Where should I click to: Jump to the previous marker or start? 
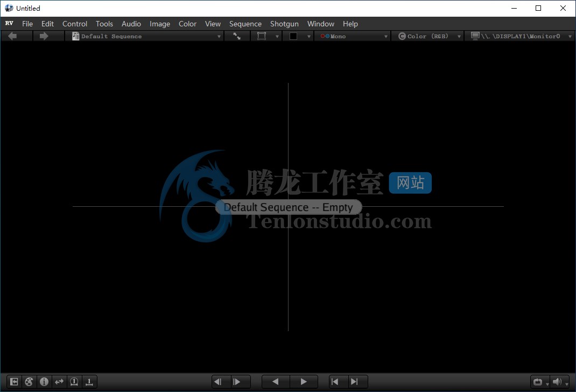point(335,382)
